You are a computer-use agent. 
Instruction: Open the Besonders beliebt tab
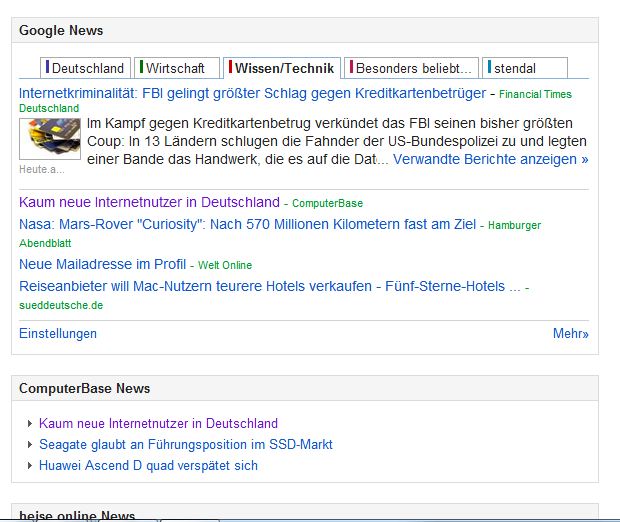pyautogui.click(x=411, y=68)
